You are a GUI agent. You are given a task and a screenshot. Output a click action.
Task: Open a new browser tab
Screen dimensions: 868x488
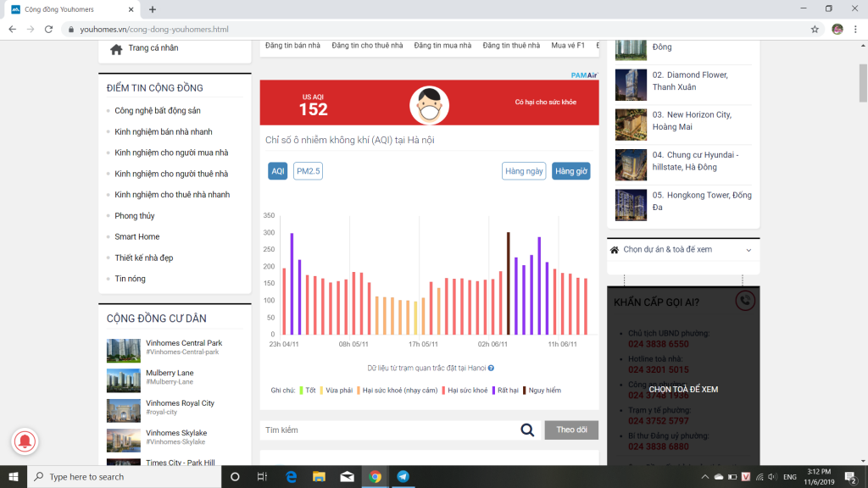[x=153, y=9]
